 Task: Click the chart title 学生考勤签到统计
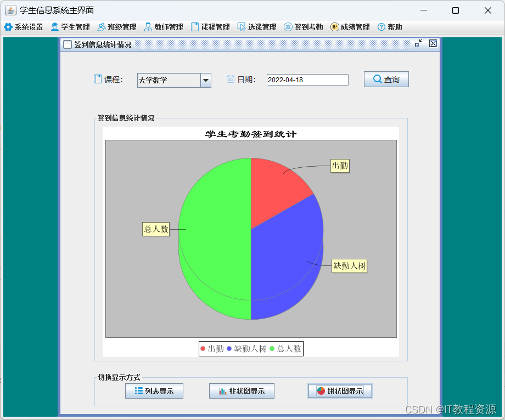(251, 134)
